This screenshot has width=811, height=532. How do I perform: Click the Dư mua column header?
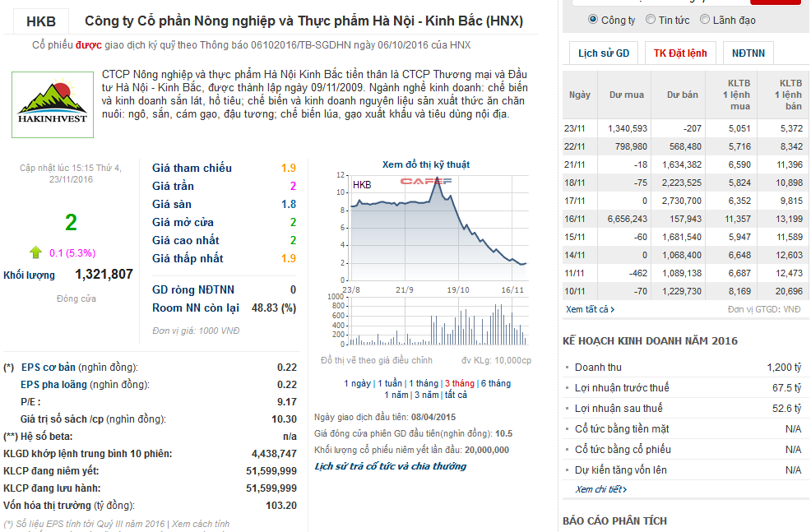(627, 95)
